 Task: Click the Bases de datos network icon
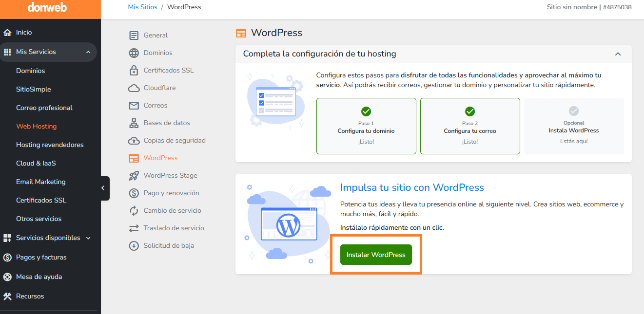[x=134, y=123]
